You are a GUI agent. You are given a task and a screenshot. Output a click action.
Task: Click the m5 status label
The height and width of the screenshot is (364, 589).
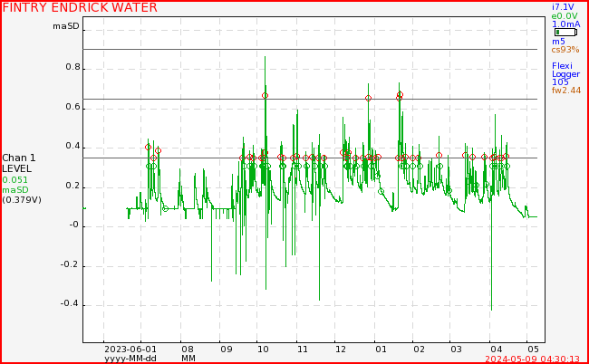click(558, 42)
